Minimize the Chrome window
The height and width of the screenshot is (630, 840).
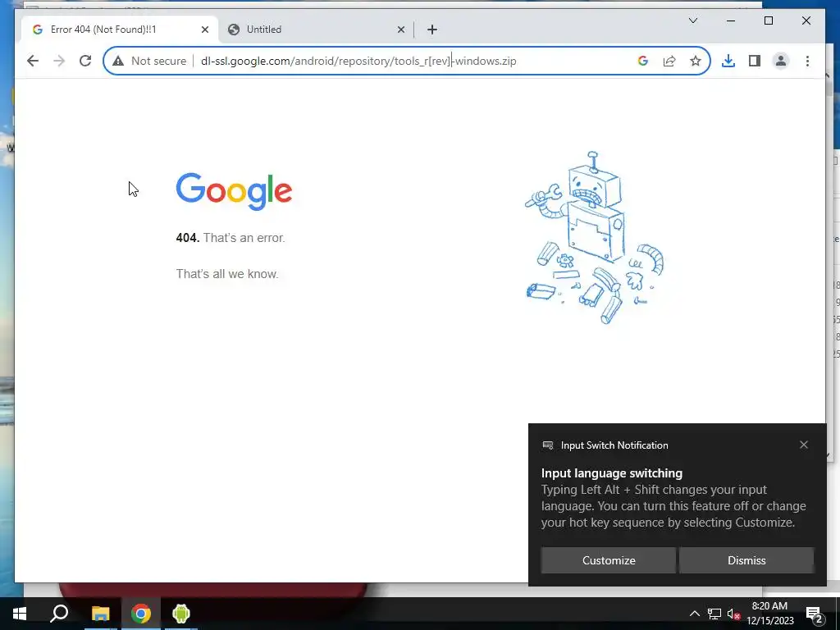pyautogui.click(x=731, y=21)
